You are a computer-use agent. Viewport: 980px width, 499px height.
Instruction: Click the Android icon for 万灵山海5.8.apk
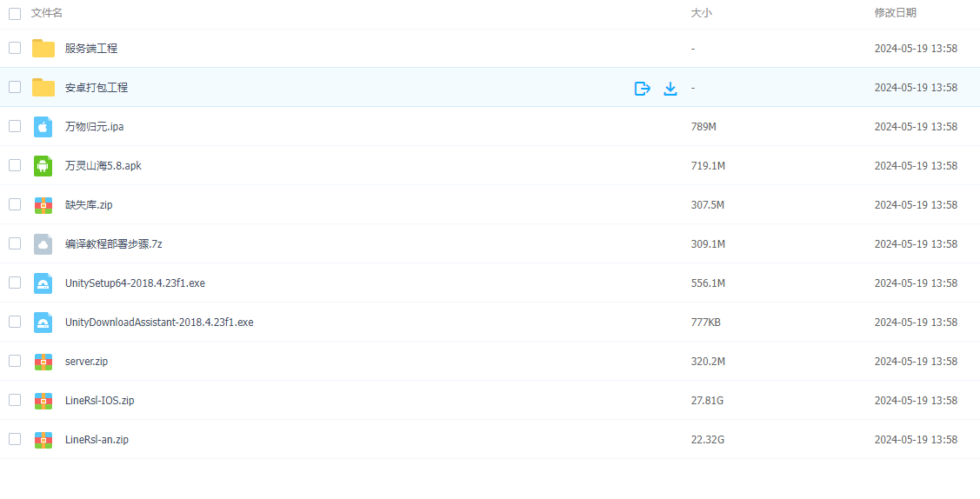click(43, 165)
